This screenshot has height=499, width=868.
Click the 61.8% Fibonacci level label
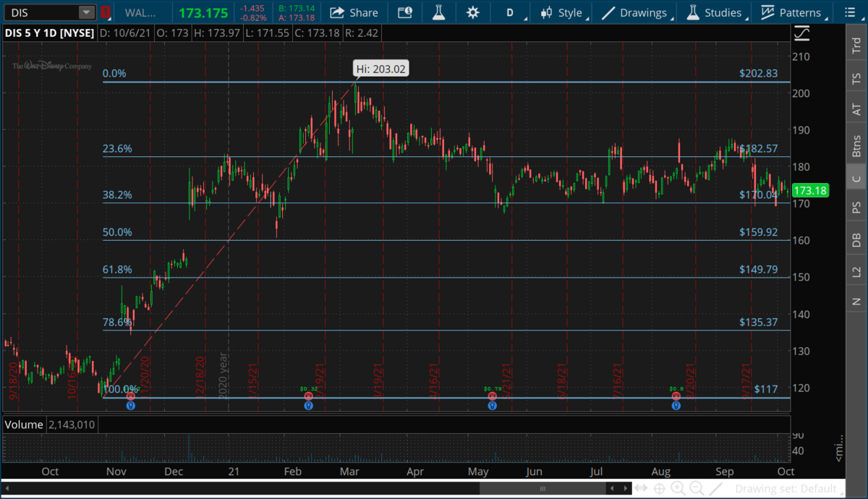click(x=116, y=270)
